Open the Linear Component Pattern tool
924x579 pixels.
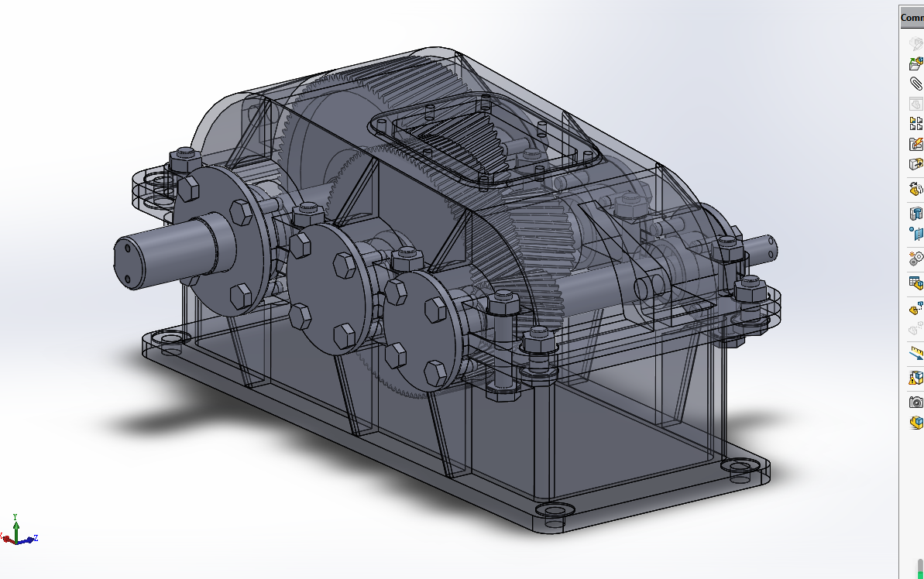point(915,124)
